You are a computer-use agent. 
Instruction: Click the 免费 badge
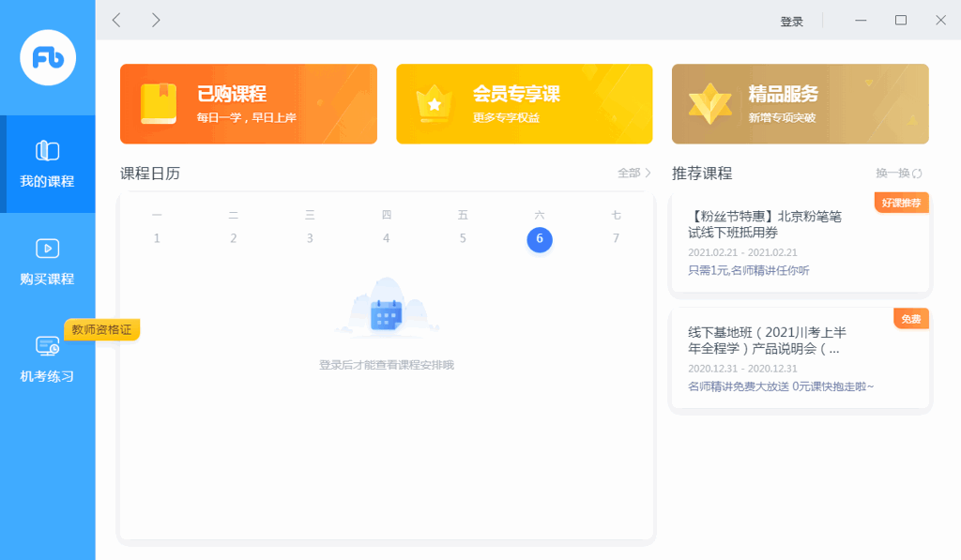(x=910, y=319)
